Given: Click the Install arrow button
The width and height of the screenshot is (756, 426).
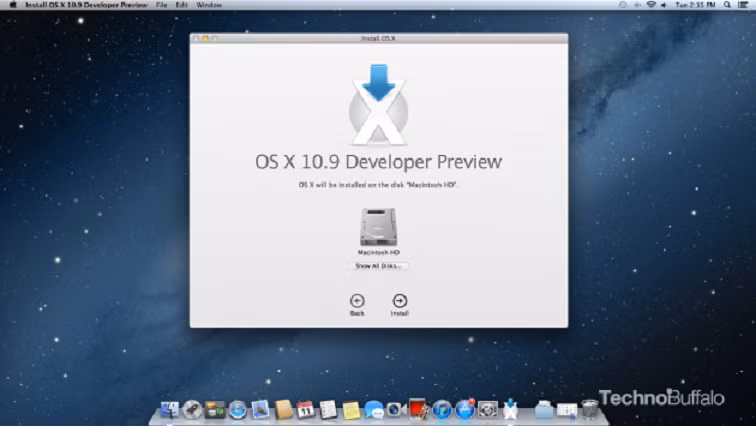Looking at the screenshot, I should [400, 301].
